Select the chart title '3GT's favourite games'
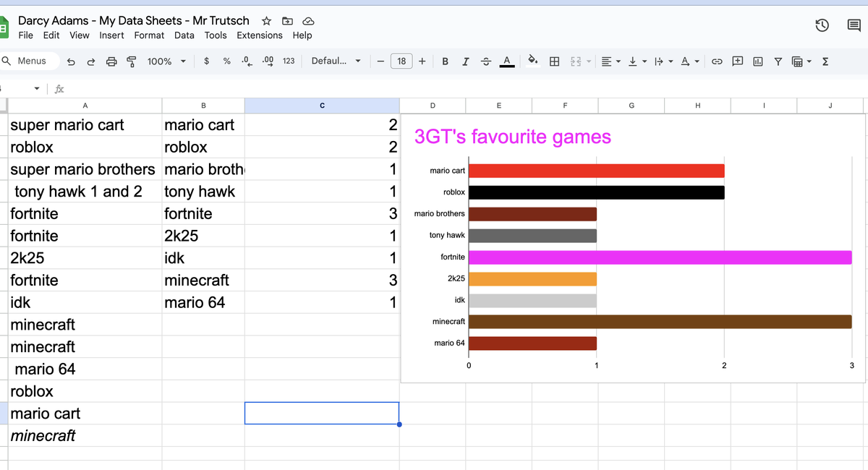This screenshot has width=868, height=470. point(513,137)
